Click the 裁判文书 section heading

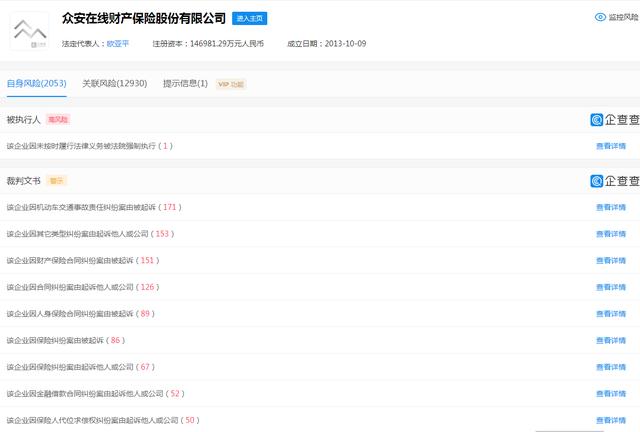pos(23,181)
